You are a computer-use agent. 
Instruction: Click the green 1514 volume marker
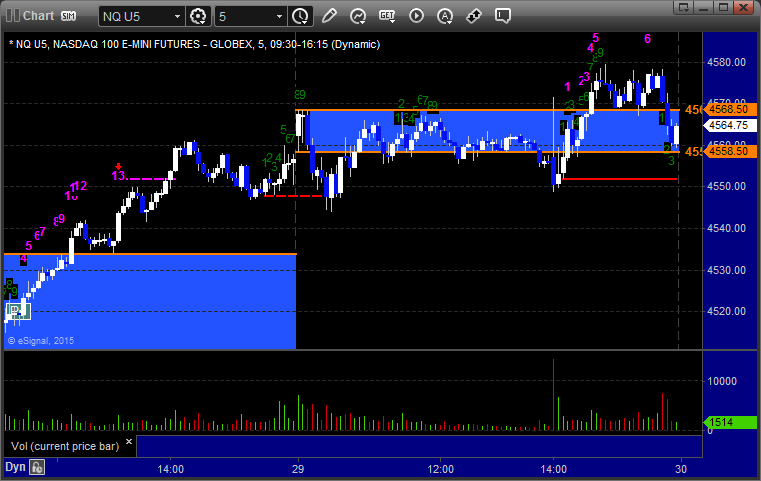[x=730, y=422]
